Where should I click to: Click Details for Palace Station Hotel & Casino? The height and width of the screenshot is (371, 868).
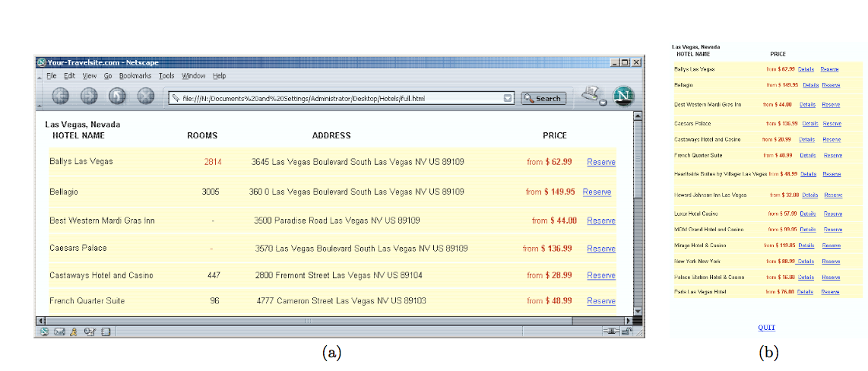click(806, 277)
